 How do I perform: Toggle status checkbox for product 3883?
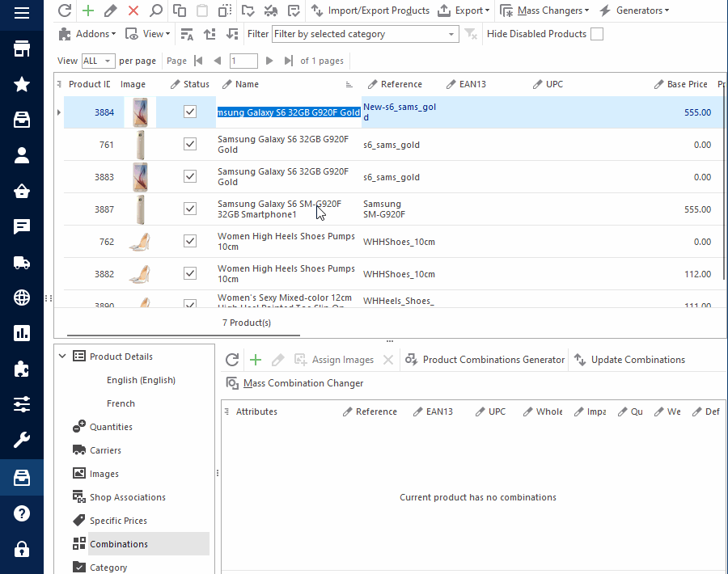pyautogui.click(x=190, y=176)
